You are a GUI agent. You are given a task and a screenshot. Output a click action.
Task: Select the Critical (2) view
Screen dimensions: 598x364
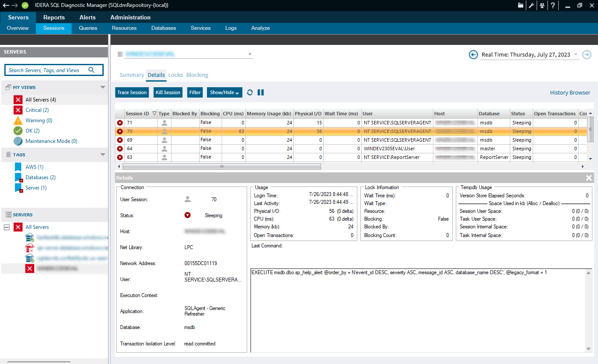point(37,110)
